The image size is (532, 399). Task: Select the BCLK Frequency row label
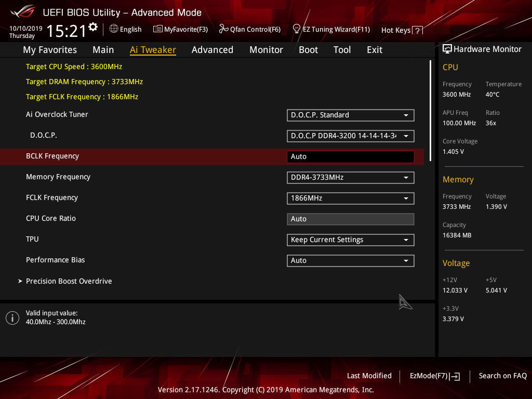[x=52, y=156]
